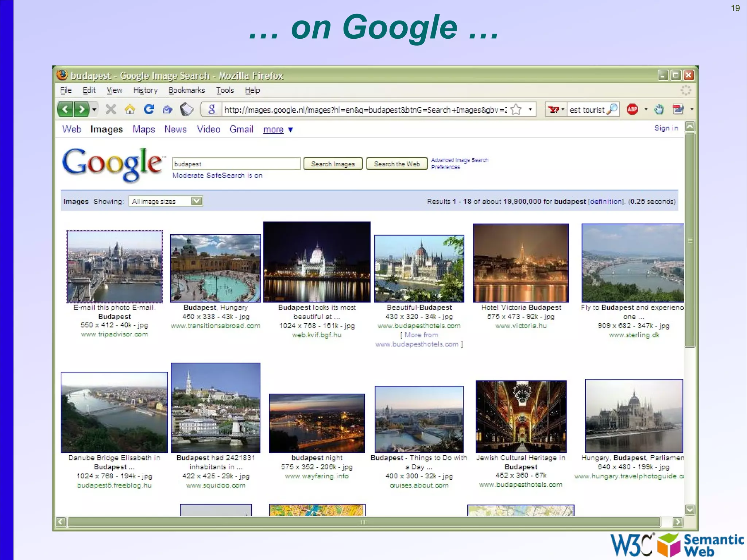
Task: Open Google Video link
Action: 208,129
